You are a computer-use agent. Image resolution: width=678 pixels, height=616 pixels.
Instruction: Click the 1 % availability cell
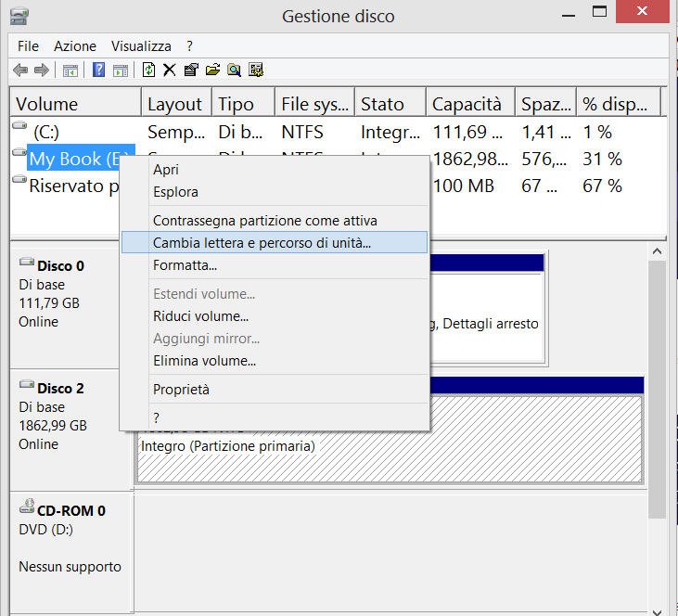click(x=597, y=132)
